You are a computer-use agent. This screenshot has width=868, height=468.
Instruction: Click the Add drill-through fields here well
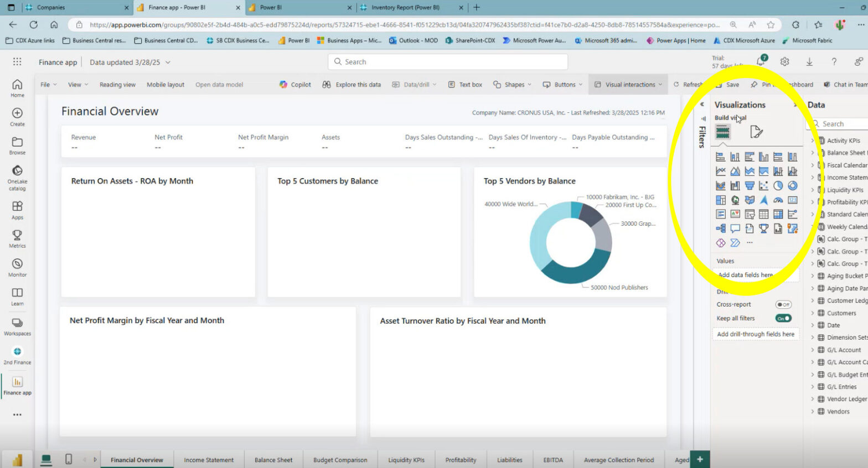pos(756,334)
